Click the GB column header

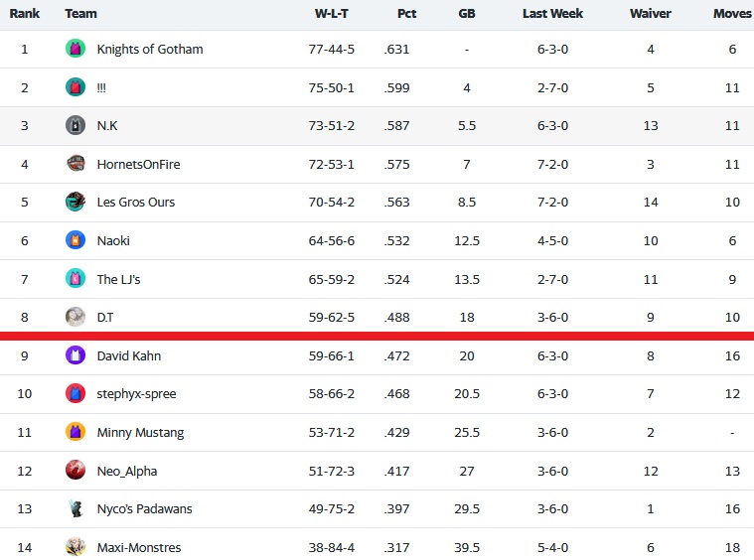point(467,14)
